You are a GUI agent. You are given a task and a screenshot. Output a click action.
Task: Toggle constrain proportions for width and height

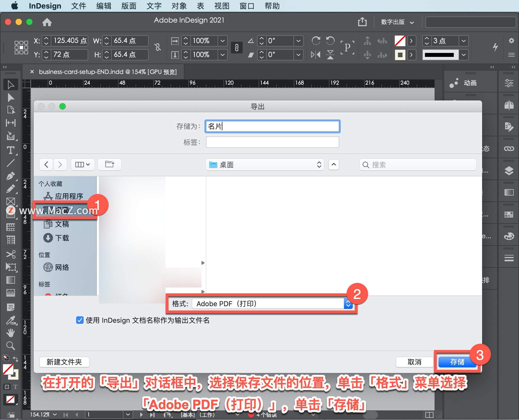pos(158,47)
